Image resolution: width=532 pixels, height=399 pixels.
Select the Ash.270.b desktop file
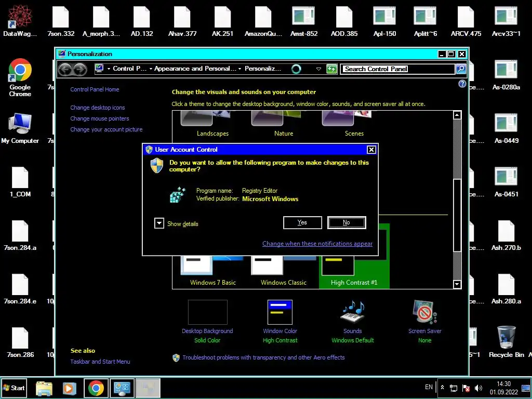[506, 235]
